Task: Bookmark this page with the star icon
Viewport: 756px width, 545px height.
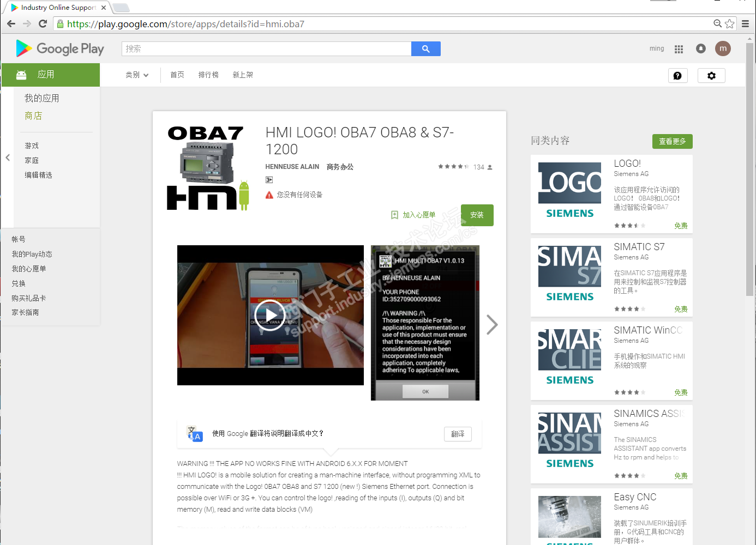Action: pyautogui.click(x=730, y=23)
